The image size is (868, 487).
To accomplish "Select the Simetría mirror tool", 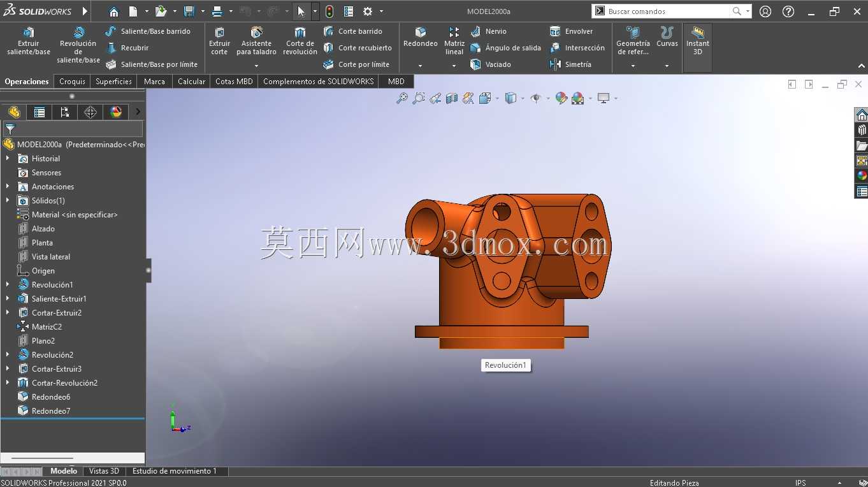I will pos(570,64).
